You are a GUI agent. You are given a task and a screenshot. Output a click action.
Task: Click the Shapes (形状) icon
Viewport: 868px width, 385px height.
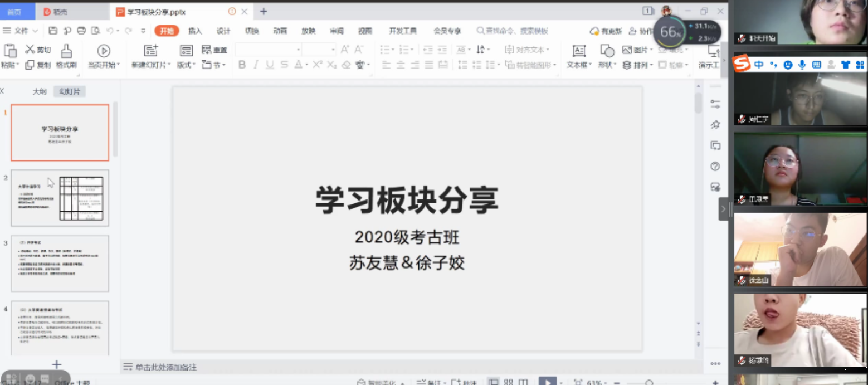[607, 51]
